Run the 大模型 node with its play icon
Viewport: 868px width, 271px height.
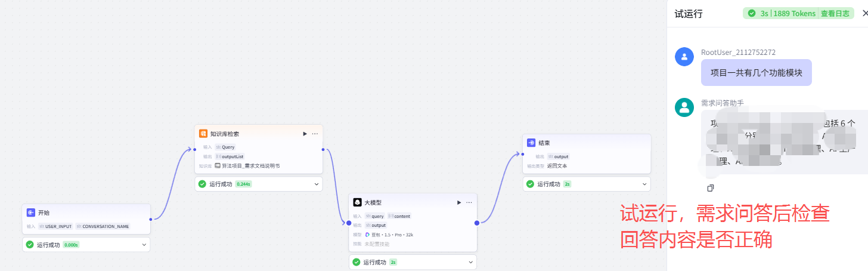coord(459,202)
